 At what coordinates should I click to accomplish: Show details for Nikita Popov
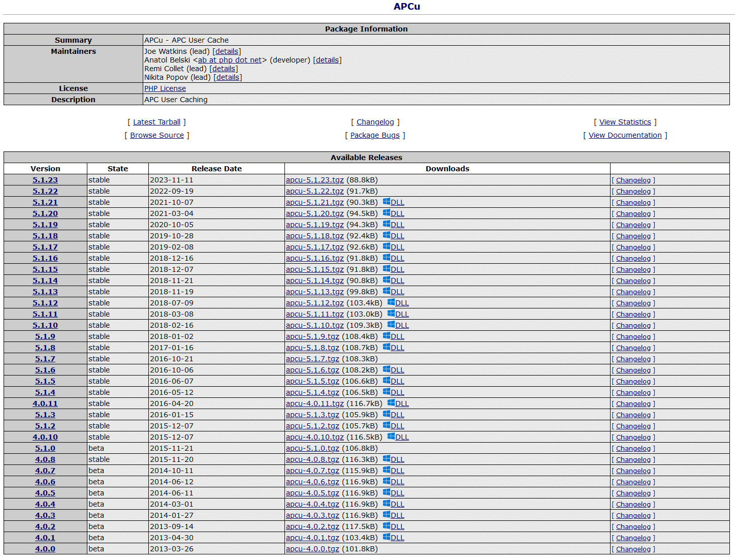[228, 77]
